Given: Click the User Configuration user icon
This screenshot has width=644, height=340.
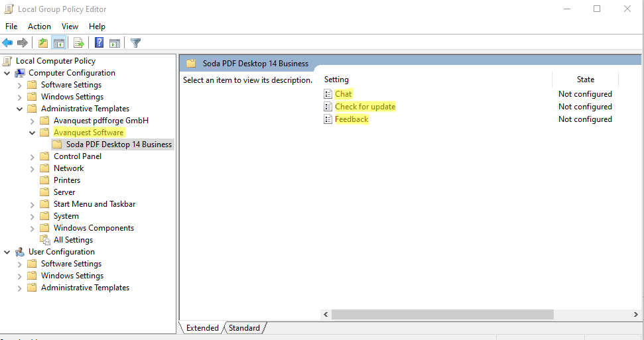Looking at the screenshot, I should pos(20,252).
